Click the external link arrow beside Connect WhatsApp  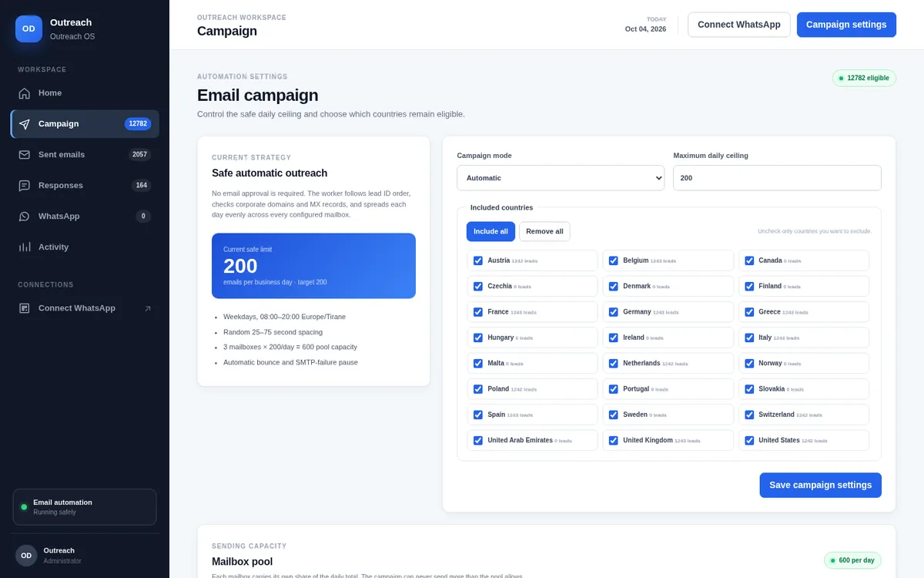[x=148, y=308]
